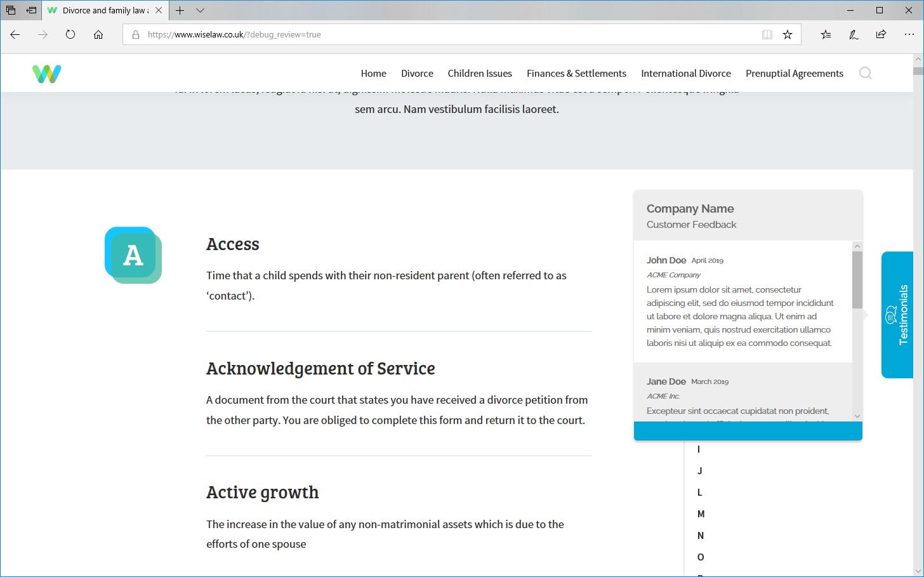Viewport: 924px width, 577px height.
Task: Refresh the page with the reload icon
Action: pyautogui.click(x=70, y=34)
